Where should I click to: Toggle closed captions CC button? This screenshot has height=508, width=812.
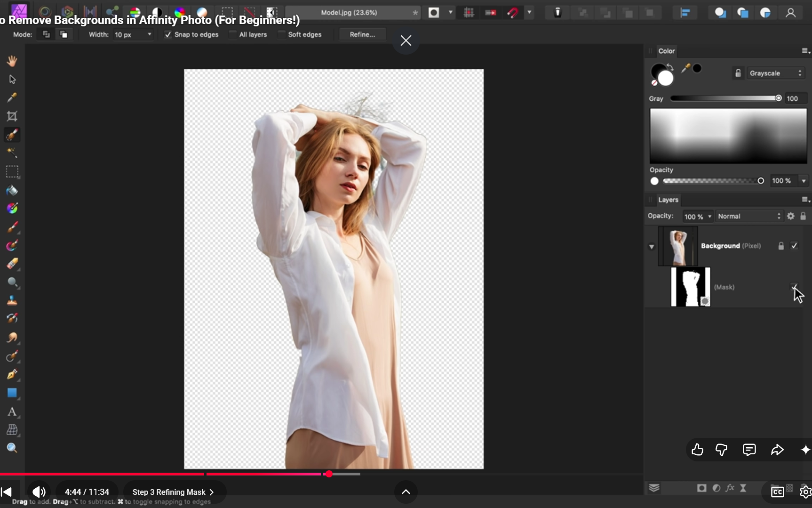point(778,492)
